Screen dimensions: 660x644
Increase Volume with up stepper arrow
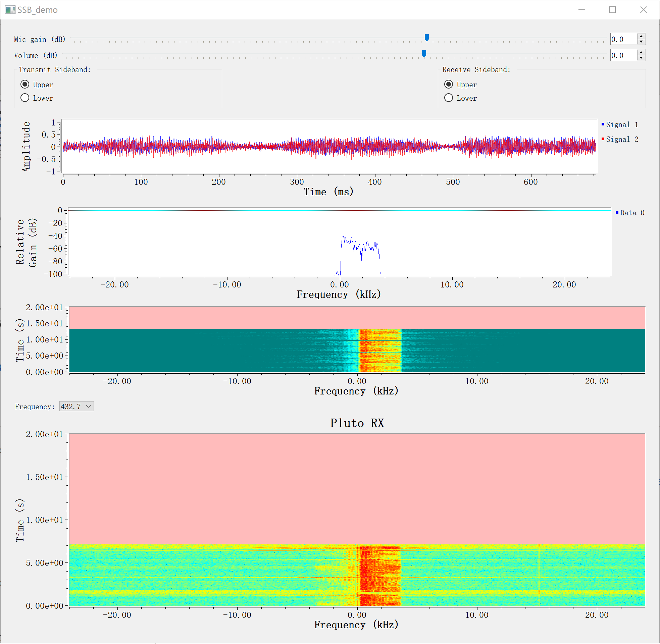(x=641, y=52)
